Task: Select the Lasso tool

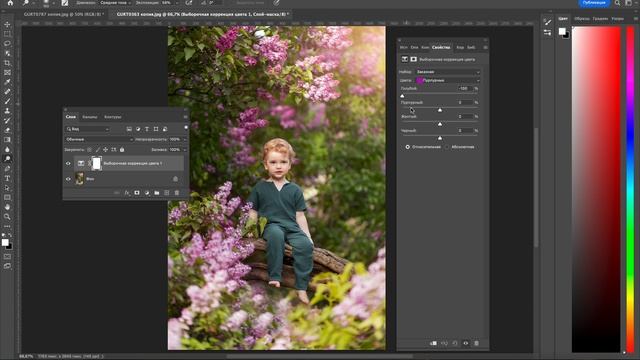Action: tap(7, 43)
